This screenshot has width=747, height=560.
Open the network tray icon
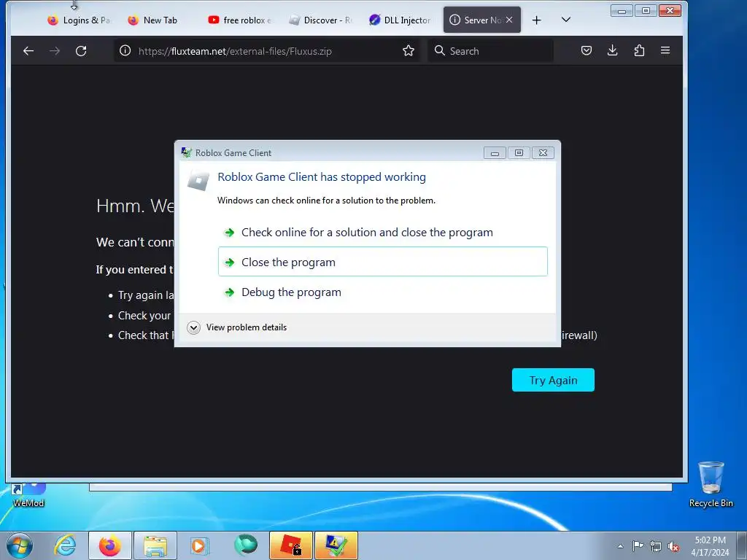click(x=656, y=546)
